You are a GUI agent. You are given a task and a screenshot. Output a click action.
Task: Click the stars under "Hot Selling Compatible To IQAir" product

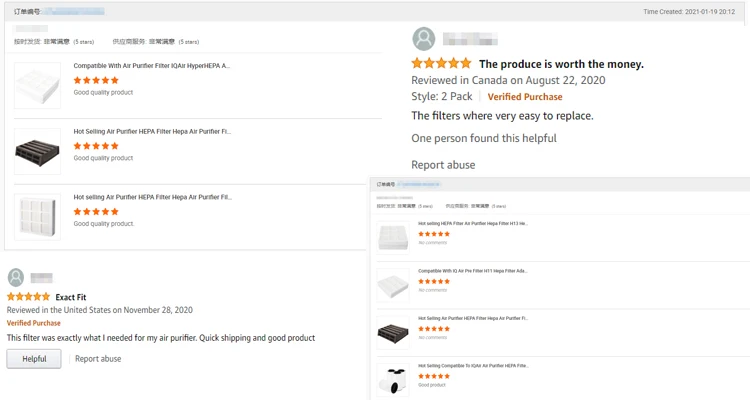434,376
